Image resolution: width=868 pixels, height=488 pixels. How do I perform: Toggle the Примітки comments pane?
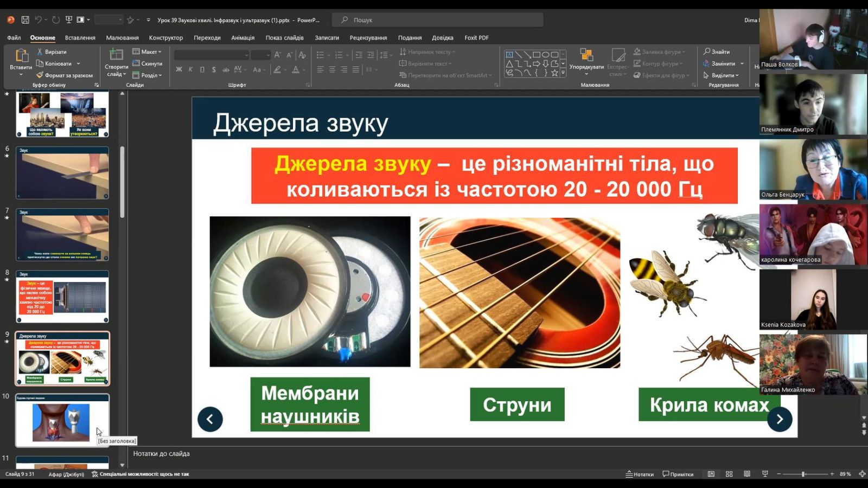678,474
